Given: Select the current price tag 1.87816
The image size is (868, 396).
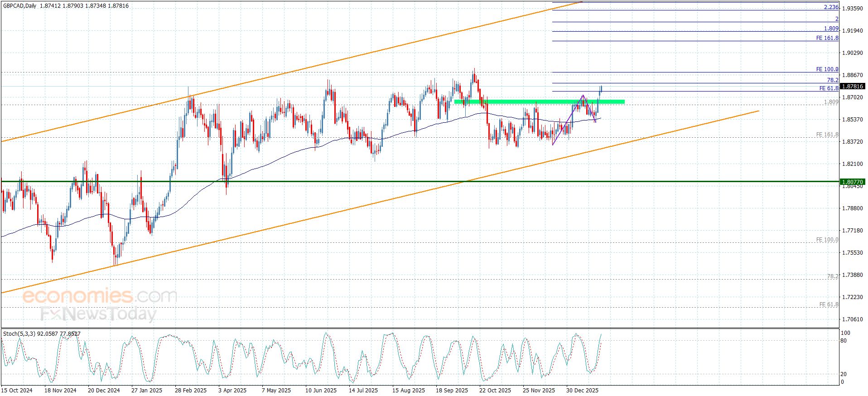Looking at the screenshot, I should pyautogui.click(x=852, y=86).
